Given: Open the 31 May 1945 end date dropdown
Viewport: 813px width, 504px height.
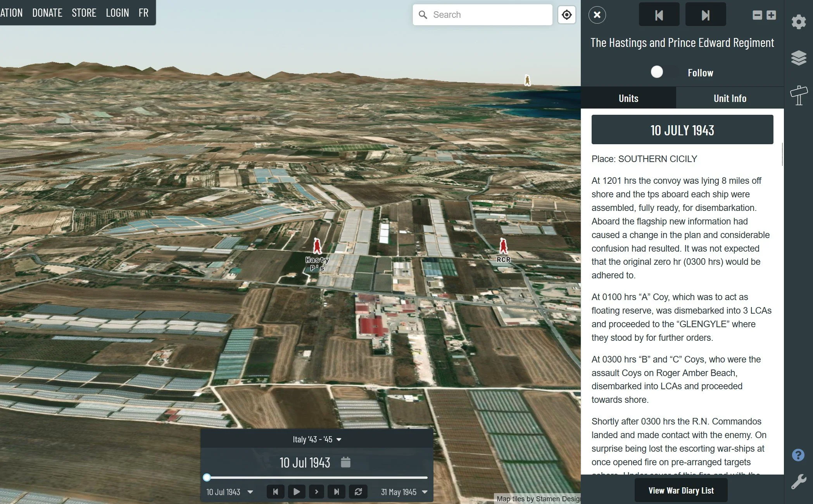Looking at the screenshot, I should click(x=404, y=492).
